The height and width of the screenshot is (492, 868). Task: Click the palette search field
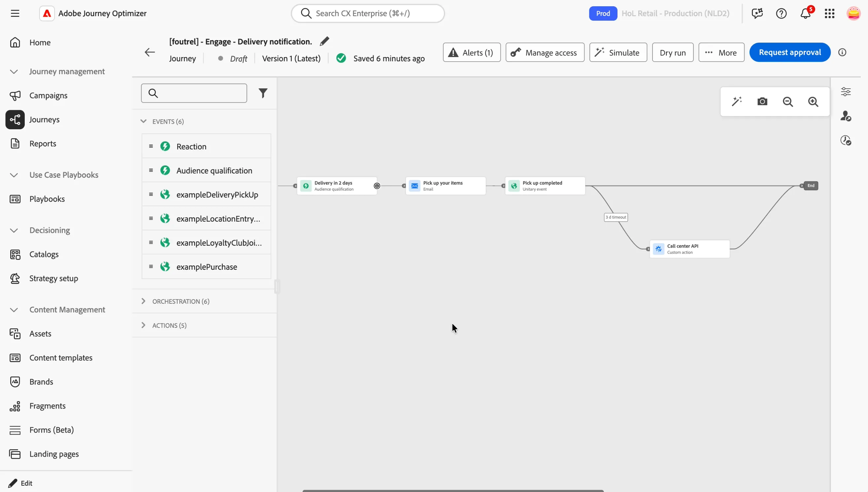tap(194, 93)
